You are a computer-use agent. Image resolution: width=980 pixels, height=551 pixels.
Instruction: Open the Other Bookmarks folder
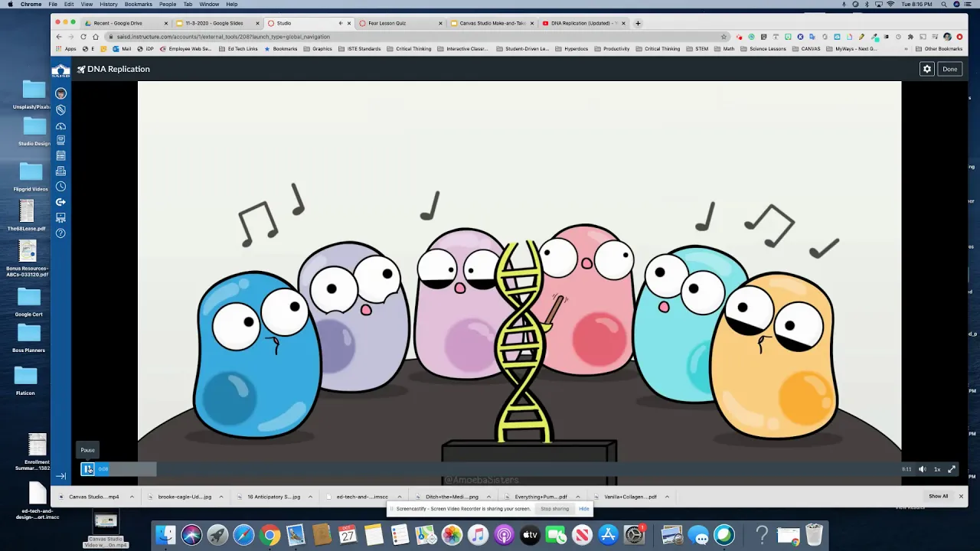click(939, 49)
